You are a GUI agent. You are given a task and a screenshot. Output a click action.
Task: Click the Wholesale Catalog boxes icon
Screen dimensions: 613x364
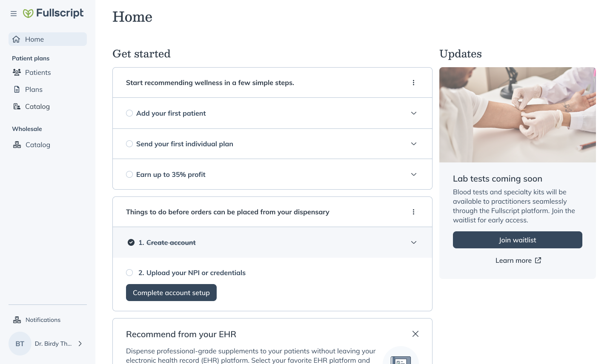pyautogui.click(x=17, y=145)
